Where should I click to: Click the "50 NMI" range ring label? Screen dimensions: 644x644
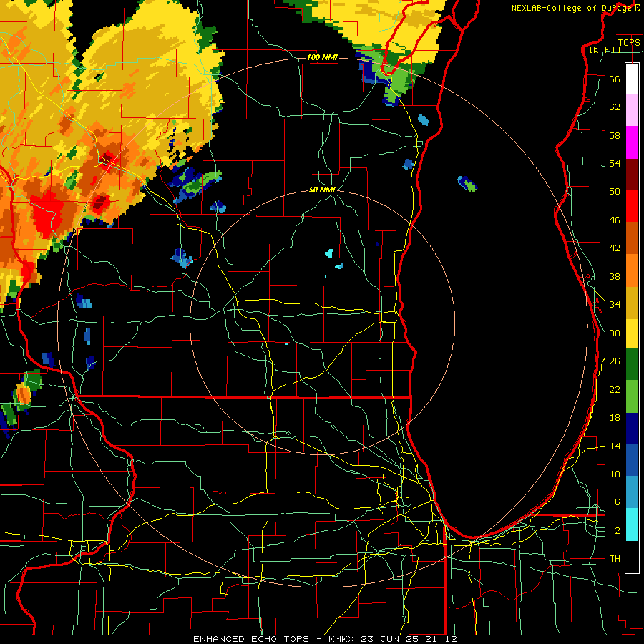[322, 190]
